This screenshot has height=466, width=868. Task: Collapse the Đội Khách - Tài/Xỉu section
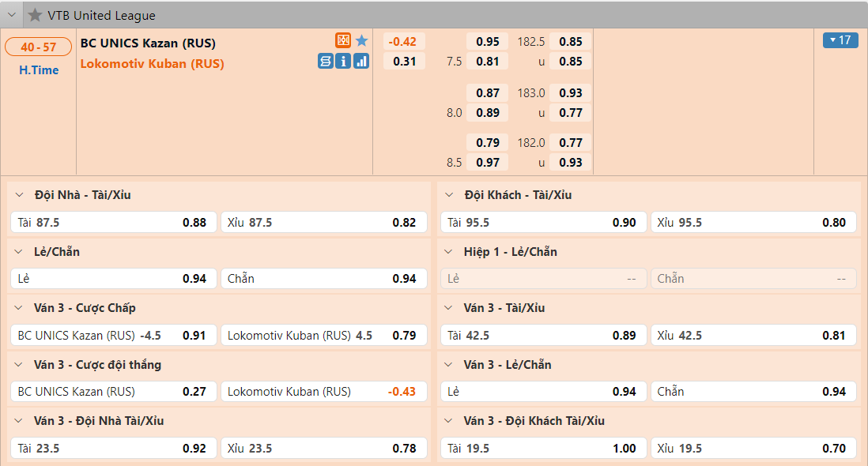pos(450,195)
